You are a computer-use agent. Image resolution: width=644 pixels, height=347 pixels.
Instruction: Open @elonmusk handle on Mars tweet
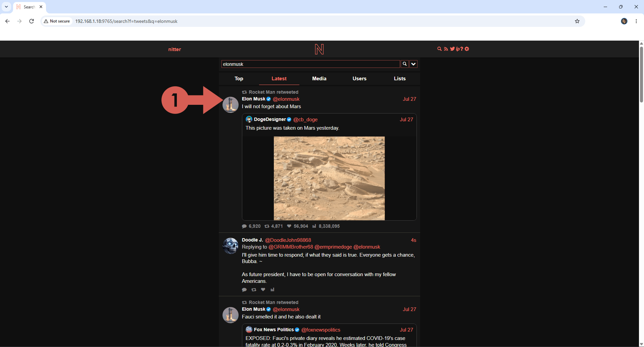tap(286, 99)
